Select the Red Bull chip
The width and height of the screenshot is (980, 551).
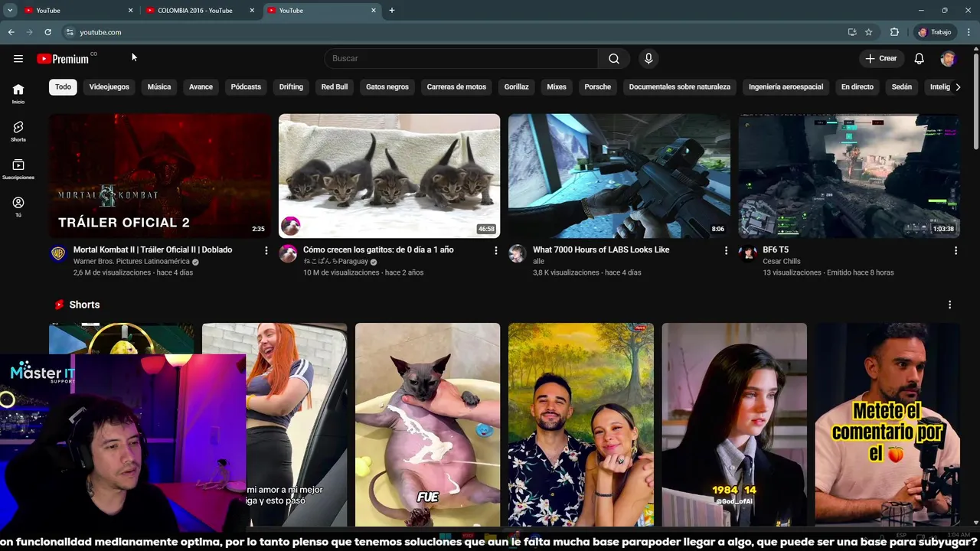335,86
